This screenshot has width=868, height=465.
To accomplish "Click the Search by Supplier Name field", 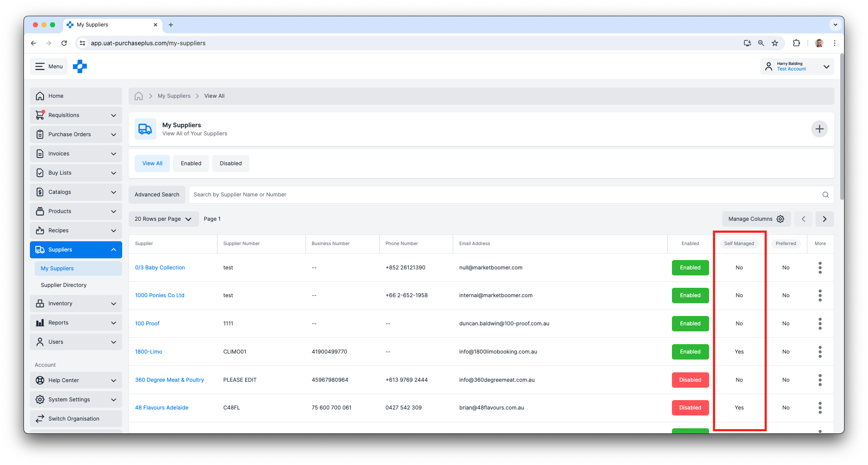I will click(x=504, y=195).
